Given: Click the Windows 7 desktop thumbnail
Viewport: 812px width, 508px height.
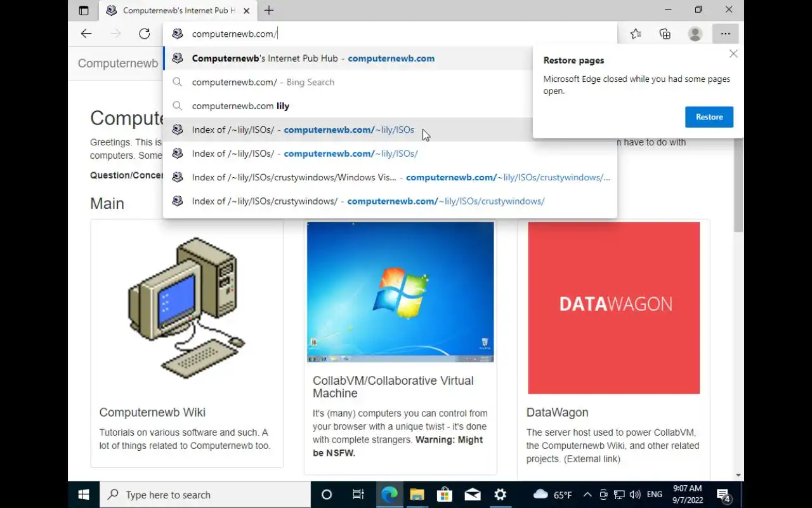Looking at the screenshot, I should (x=400, y=292).
